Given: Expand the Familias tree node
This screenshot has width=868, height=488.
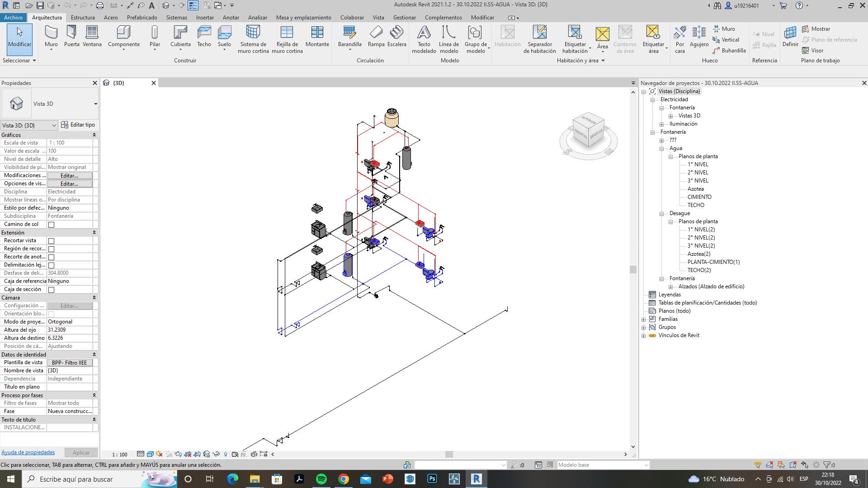Looking at the screenshot, I should pos(644,319).
